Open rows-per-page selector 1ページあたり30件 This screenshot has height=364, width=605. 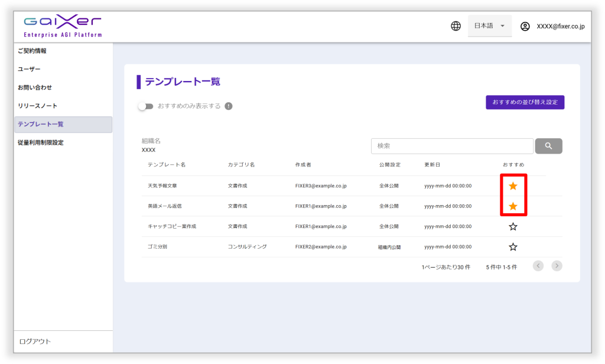[445, 267]
